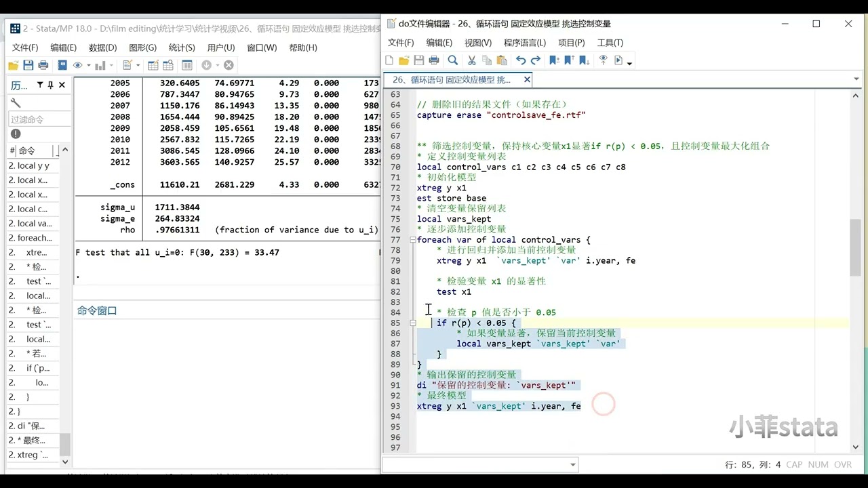Image resolution: width=868 pixels, height=488 pixels.
Task: Open the tab list dropdown in do-file editor
Action: (x=856, y=79)
